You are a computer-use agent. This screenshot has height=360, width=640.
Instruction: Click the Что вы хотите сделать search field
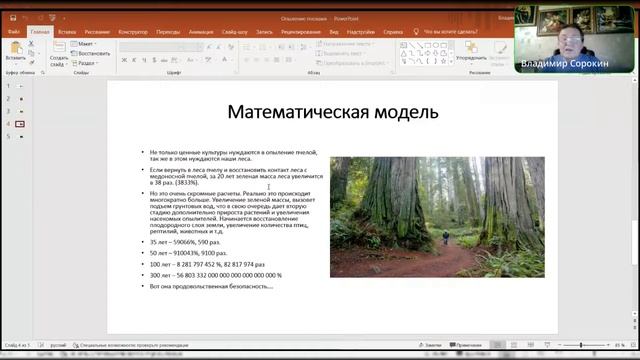(x=451, y=32)
